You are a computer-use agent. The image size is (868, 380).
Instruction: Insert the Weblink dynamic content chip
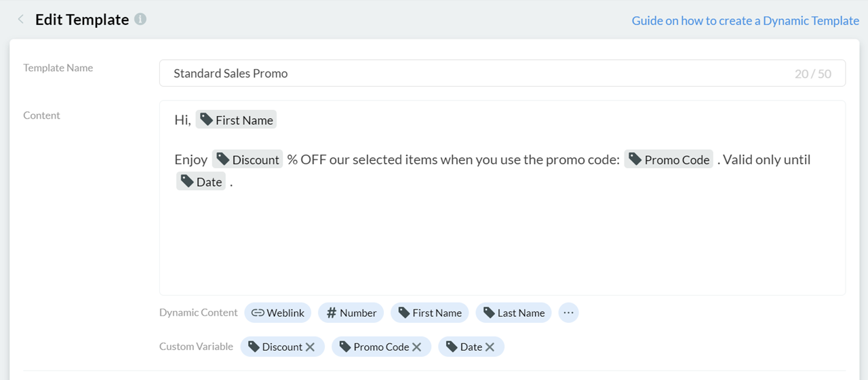tap(278, 313)
